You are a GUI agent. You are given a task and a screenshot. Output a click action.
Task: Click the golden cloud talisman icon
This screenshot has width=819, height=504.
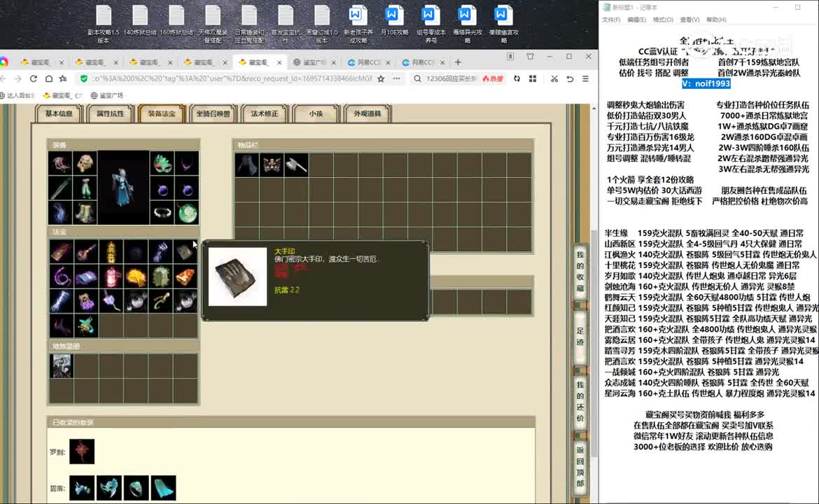coord(136,276)
